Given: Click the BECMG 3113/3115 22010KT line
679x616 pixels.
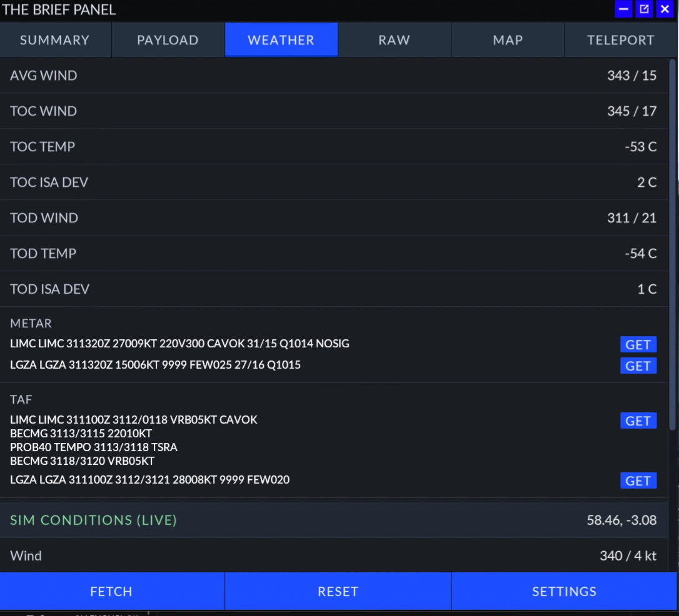Looking at the screenshot, I should (x=81, y=434).
